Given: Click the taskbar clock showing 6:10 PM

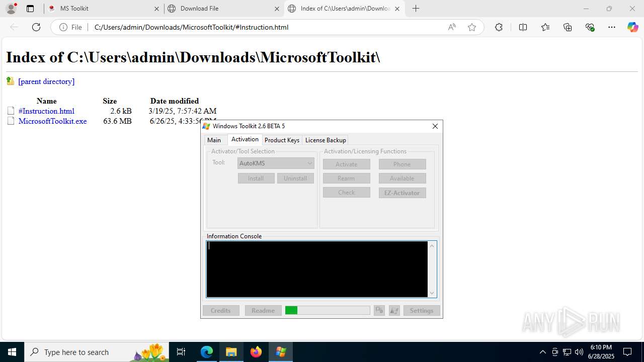Looking at the screenshot, I should 601,352.
